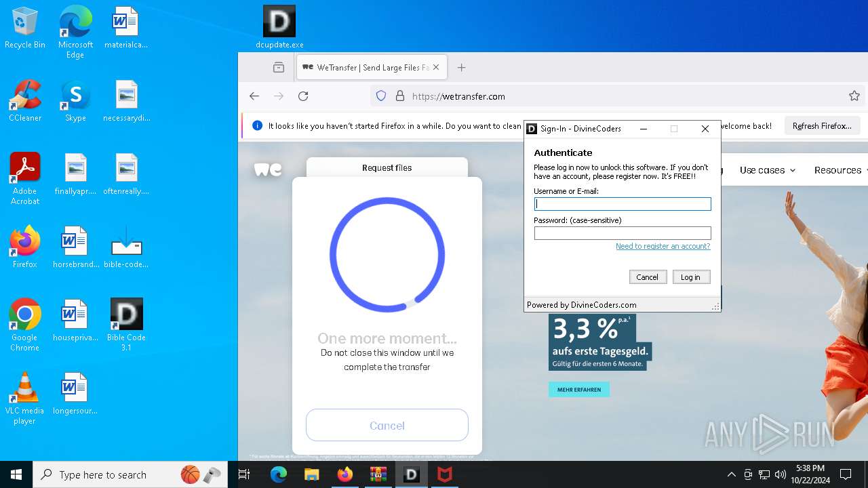Click the Log in button
The image size is (868, 488).
(x=691, y=277)
